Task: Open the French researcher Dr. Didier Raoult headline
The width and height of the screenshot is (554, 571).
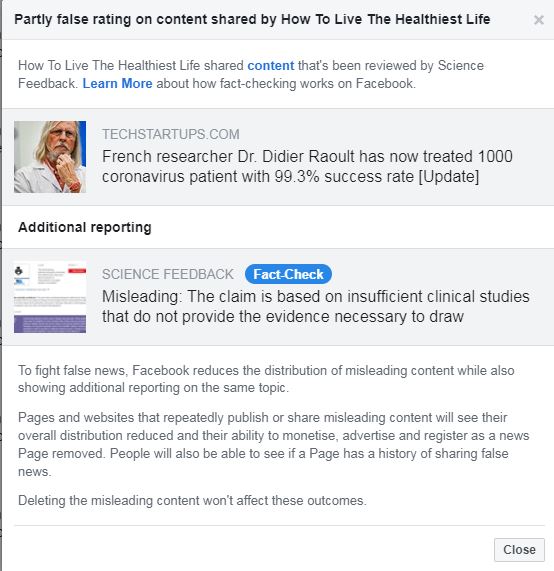Action: click(x=307, y=166)
